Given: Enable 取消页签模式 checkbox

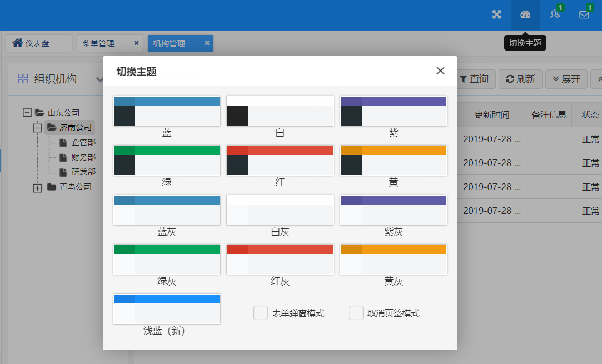Looking at the screenshot, I should (356, 313).
